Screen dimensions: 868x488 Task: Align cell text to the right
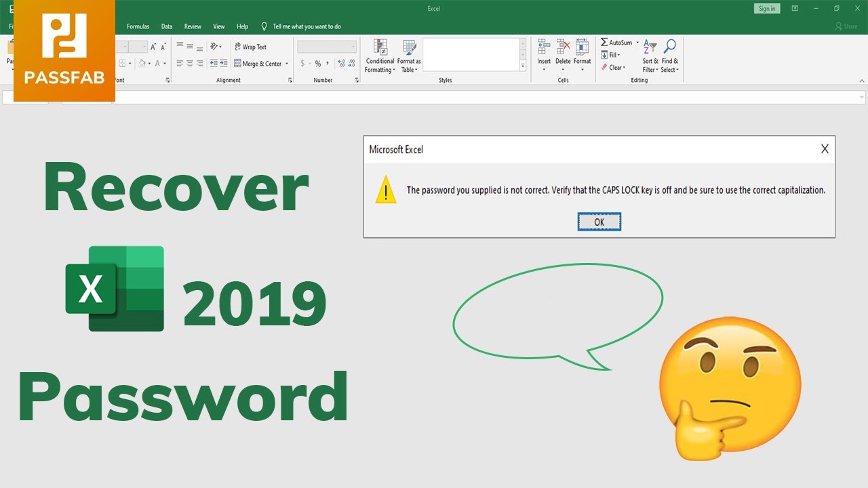pos(199,63)
